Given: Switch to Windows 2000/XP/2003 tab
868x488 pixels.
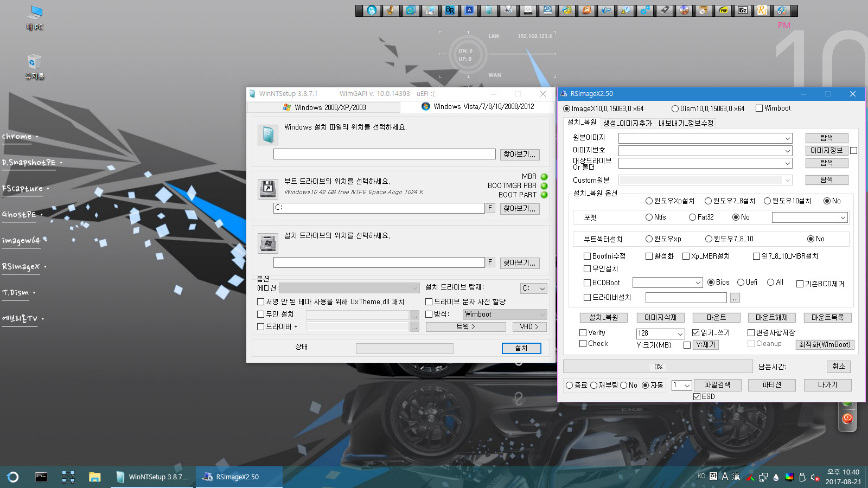Looking at the screenshot, I should [x=324, y=107].
